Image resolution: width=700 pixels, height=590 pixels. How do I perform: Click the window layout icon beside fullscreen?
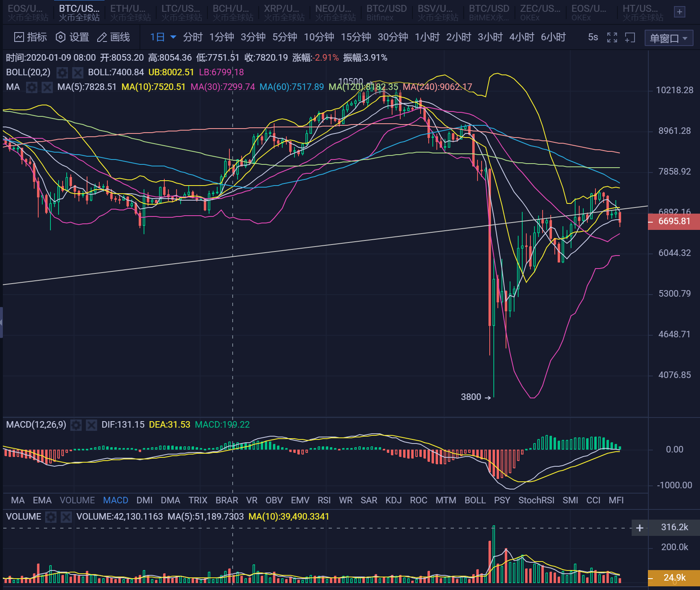(630, 37)
